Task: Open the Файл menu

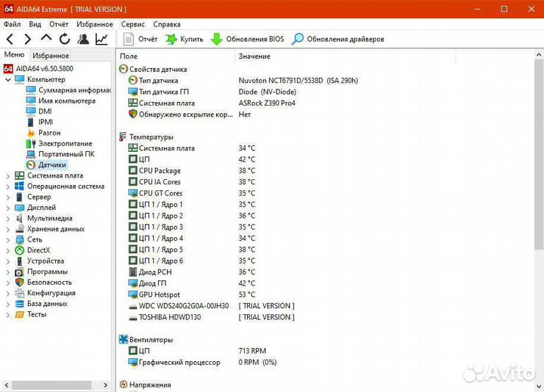Action: [12, 24]
